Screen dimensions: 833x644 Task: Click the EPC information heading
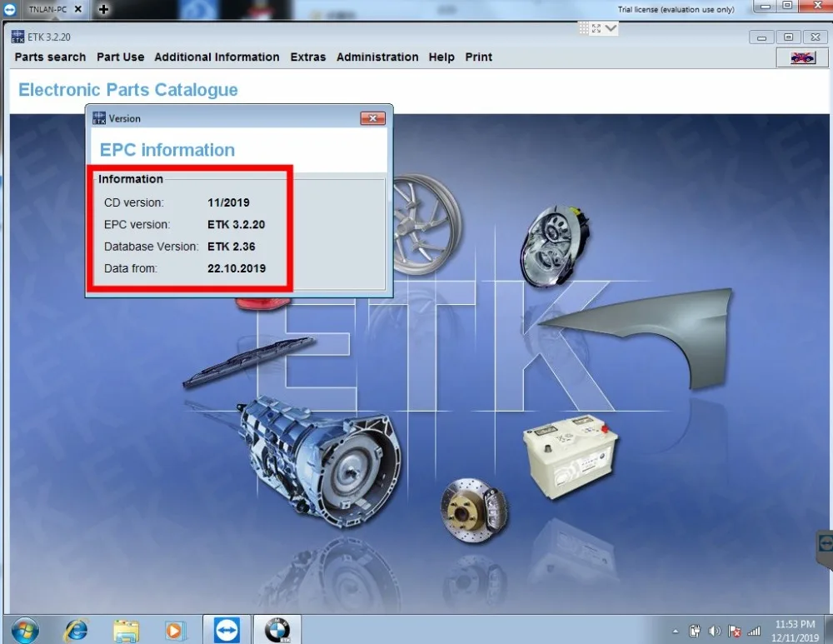(x=167, y=150)
